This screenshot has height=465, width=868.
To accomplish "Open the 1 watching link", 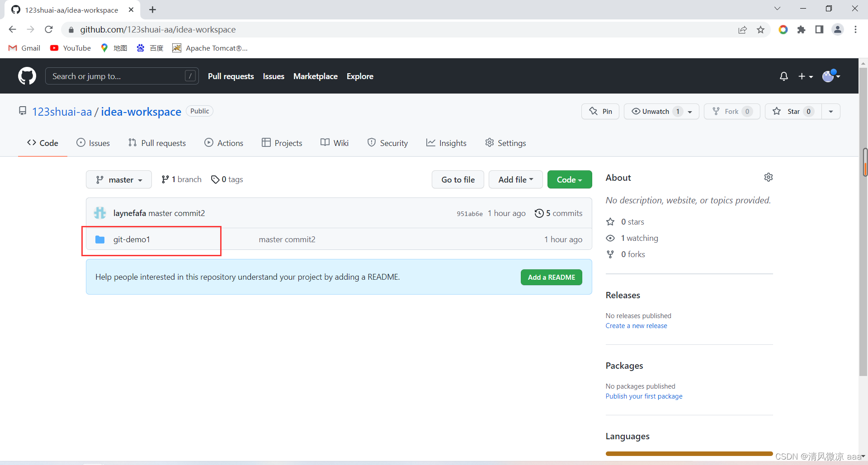I will tap(632, 238).
